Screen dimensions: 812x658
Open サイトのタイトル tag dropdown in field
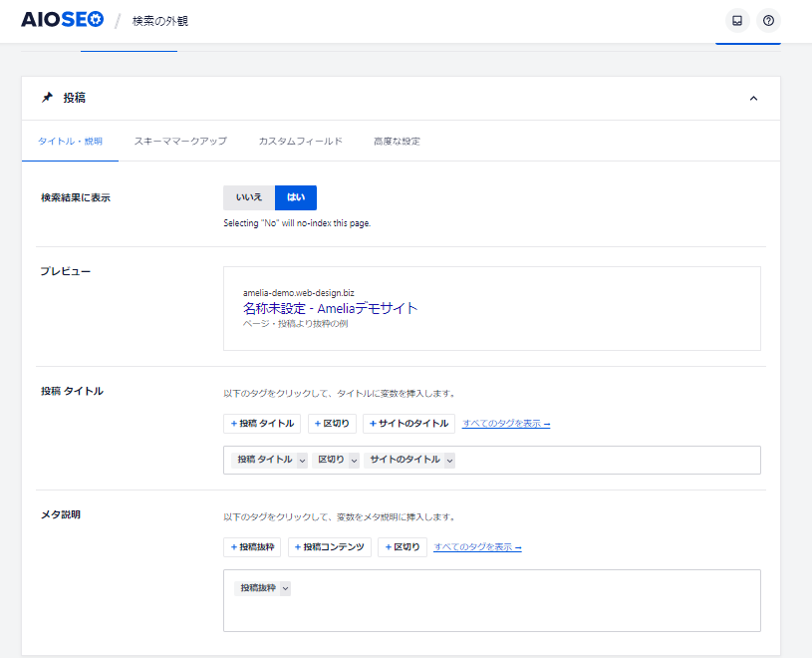click(450, 461)
